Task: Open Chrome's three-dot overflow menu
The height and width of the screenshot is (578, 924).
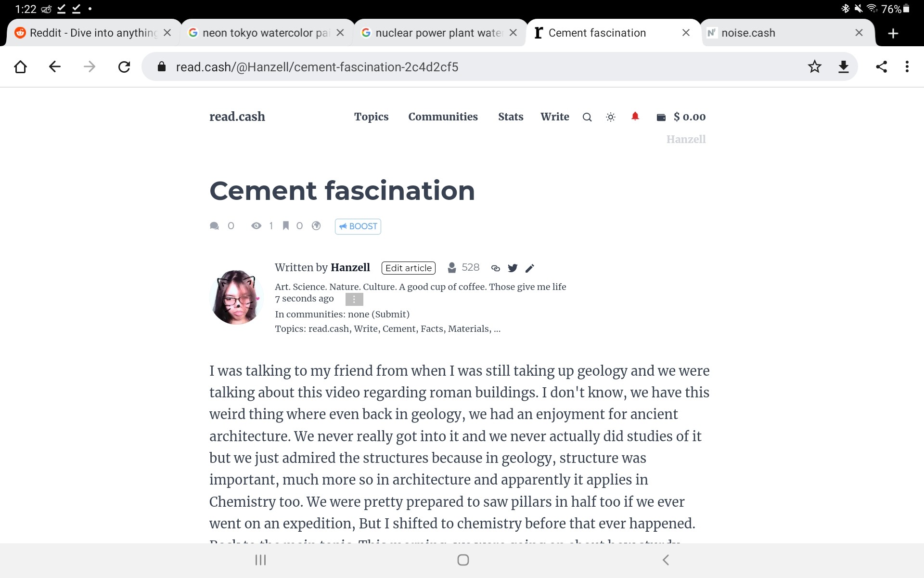Action: click(x=907, y=66)
